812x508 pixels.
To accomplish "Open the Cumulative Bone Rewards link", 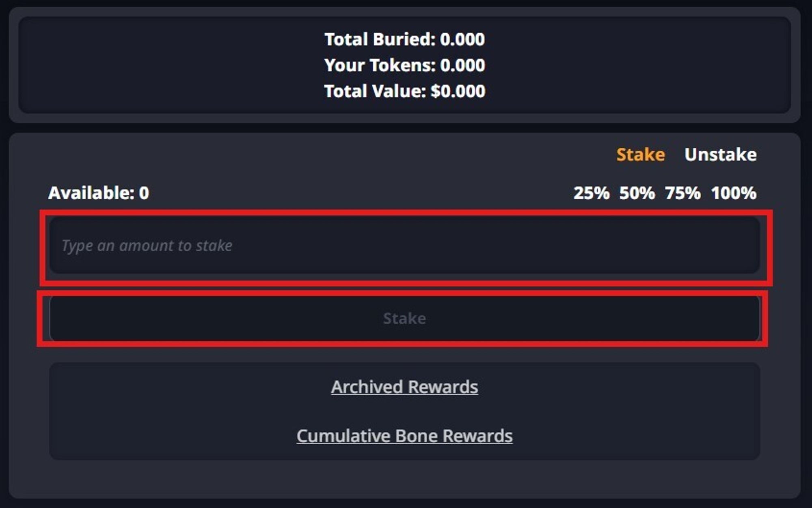I will click(x=404, y=436).
